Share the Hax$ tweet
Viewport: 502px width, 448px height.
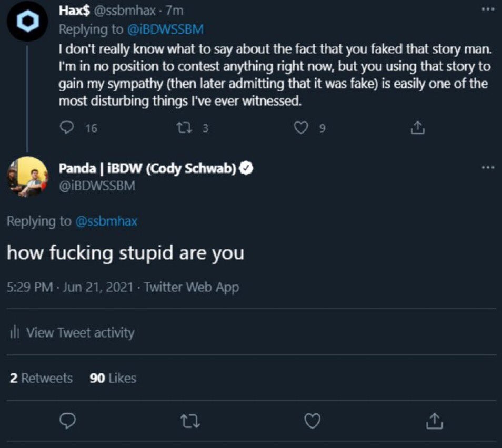(417, 127)
